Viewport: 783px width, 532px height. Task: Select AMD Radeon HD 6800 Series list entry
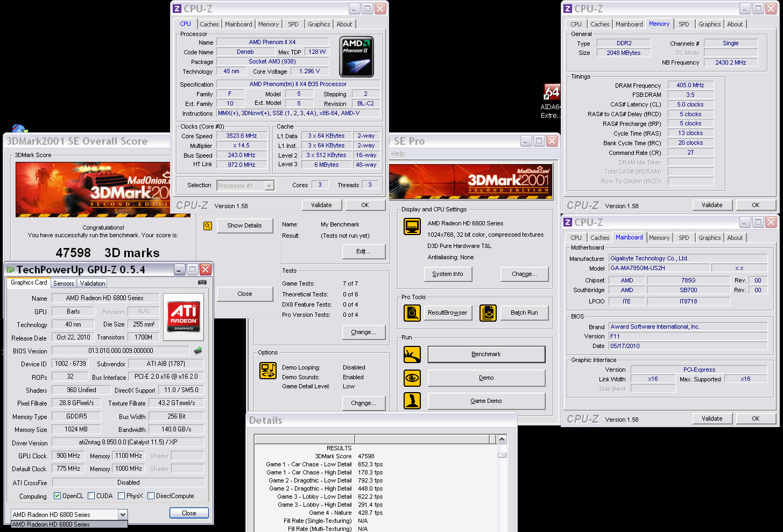tap(69, 524)
